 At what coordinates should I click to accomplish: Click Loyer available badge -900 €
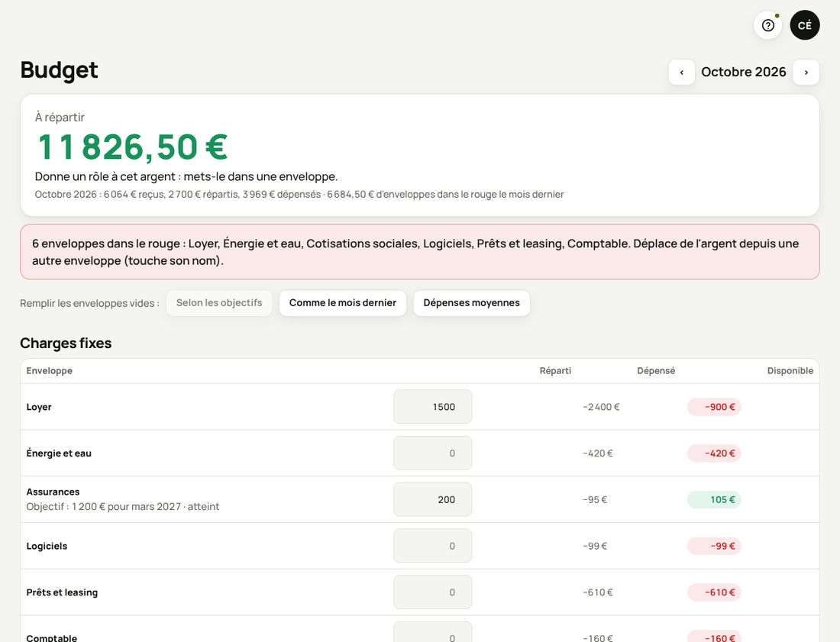[x=714, y=407]
